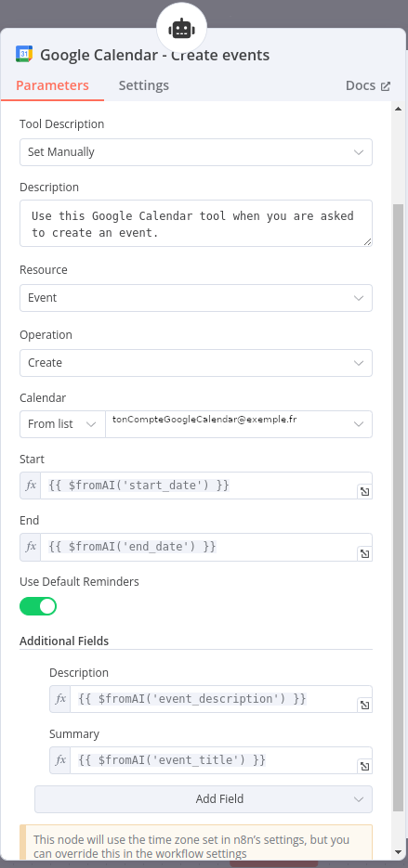Click the End expression input field

[206, 547]
